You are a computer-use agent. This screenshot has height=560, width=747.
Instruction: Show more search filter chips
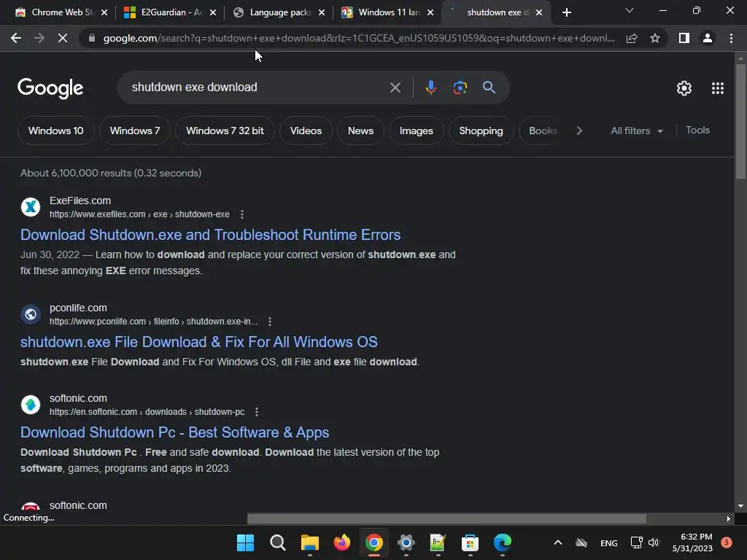tap(578, 131)
